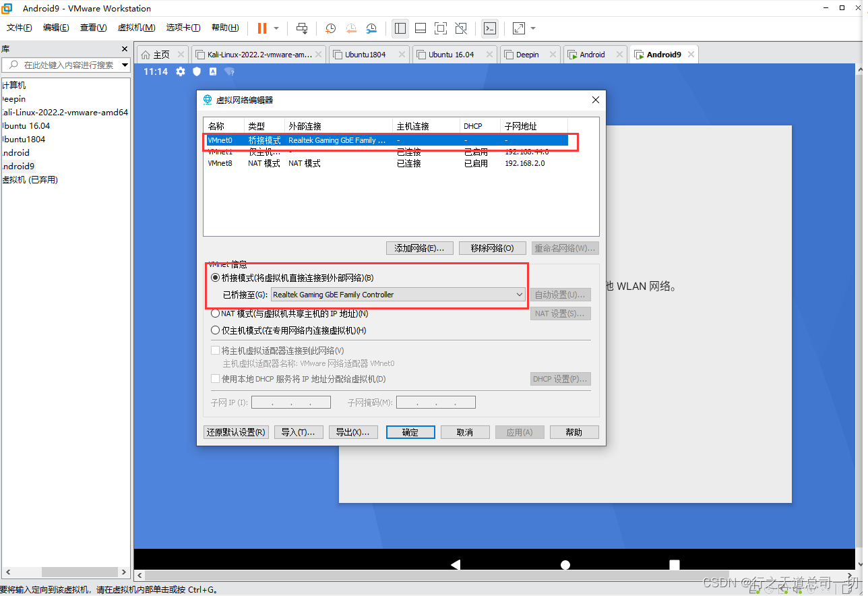Click the 添加网络(E)... button
This screenshot has height=596, width=868.
click(x=419, y=248)
